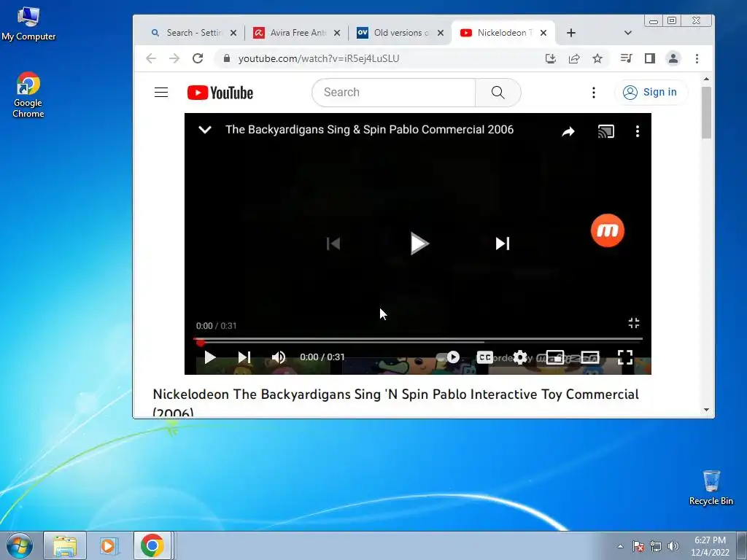Screen dimensions: 747x560
Task: Click the video title under the player
Action: click(x=395, y=402)
